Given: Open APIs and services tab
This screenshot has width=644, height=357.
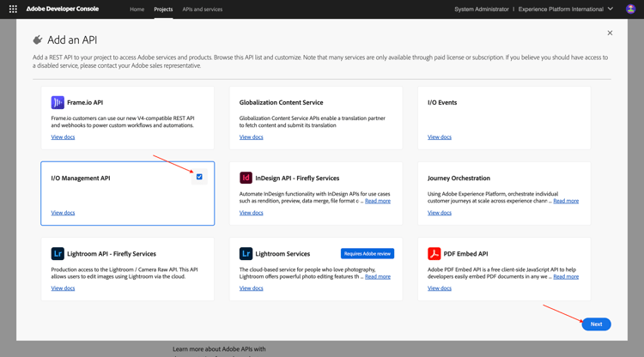Looking at the screenshot, I should click(x=203, y=9).
